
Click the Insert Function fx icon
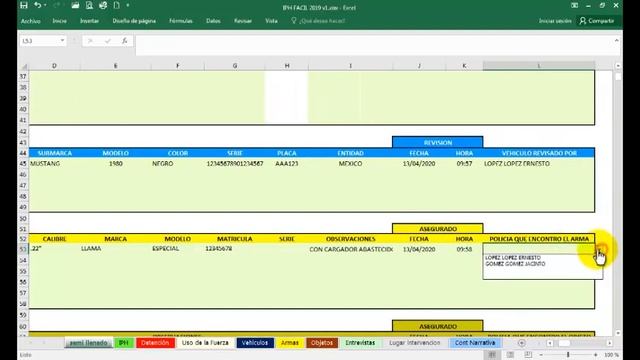coord(124,41)
